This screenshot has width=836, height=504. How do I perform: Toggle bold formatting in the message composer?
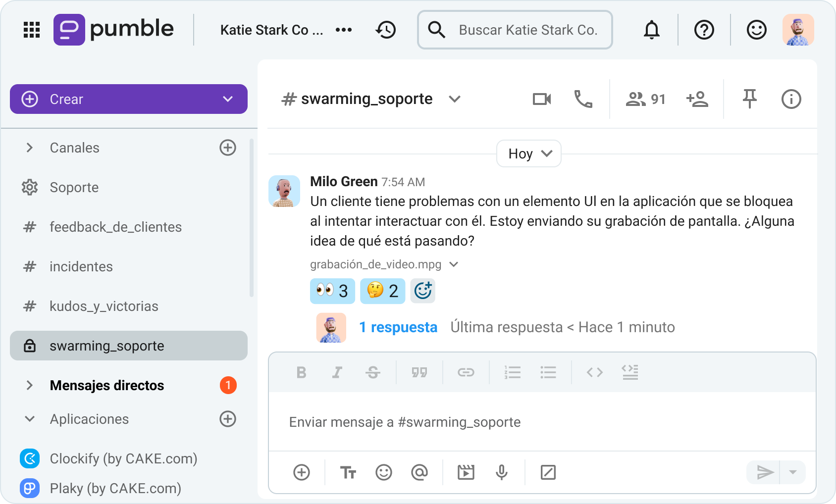click(x=301, y=372)
